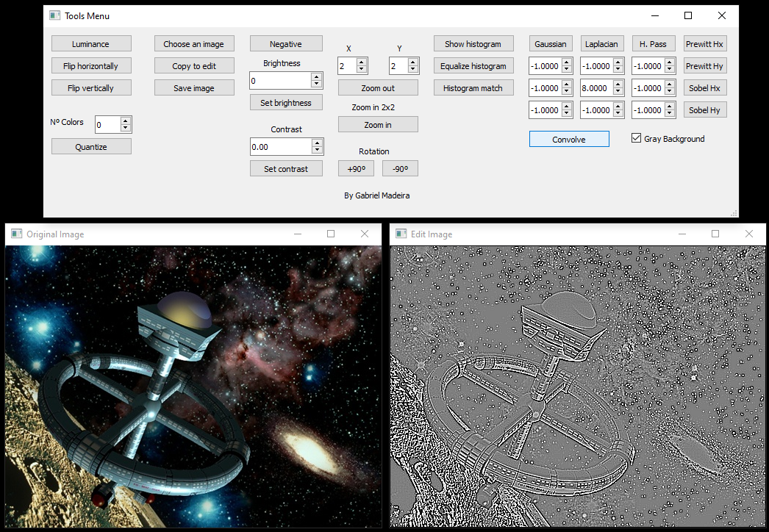Viewport: 769px width, 532px height.
Task: Show histogram of the image
Action: coord(473,43)
